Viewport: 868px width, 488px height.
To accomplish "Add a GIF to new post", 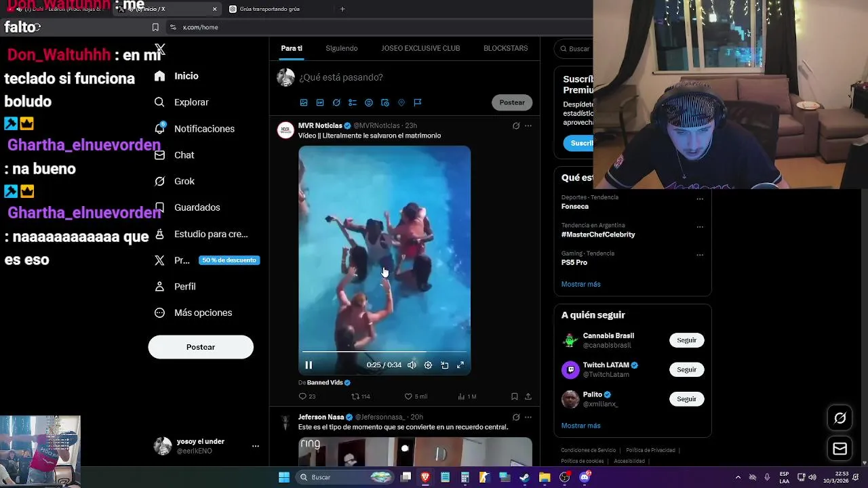I will click(x=320, y=102).
